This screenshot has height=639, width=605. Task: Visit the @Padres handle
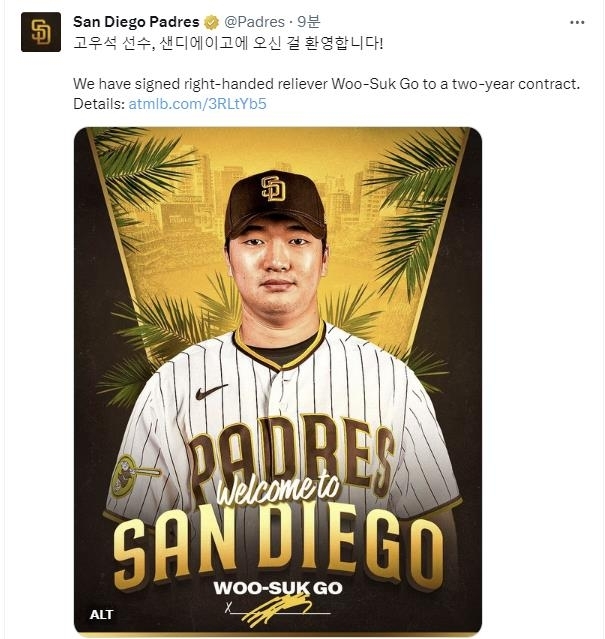(x=254, y=22)
